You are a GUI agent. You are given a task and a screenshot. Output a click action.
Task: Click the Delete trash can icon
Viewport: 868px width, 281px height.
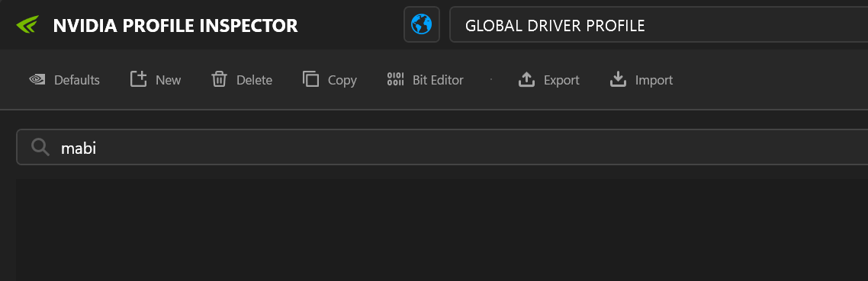(219, 80)
